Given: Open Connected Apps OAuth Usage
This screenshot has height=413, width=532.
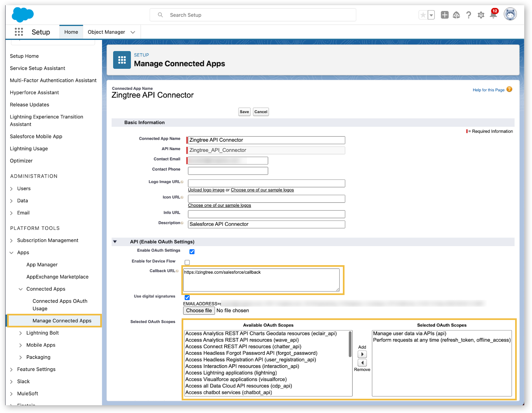Looking at the screenshot, I should 60,305.
